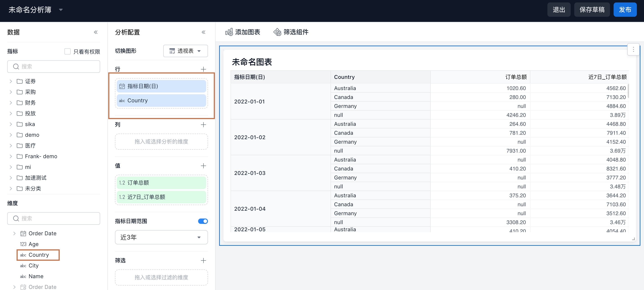Open the chart's three-dot more menu
This screenshot has width=644, height=290.
(633, 49)
